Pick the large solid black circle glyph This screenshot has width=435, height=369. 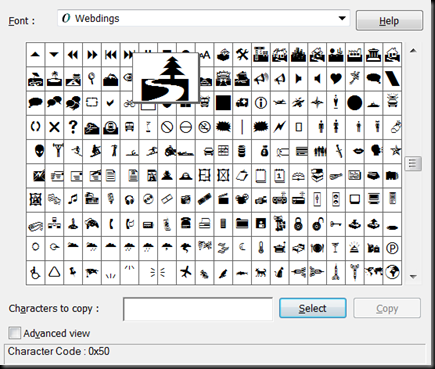tap(354, 103)
